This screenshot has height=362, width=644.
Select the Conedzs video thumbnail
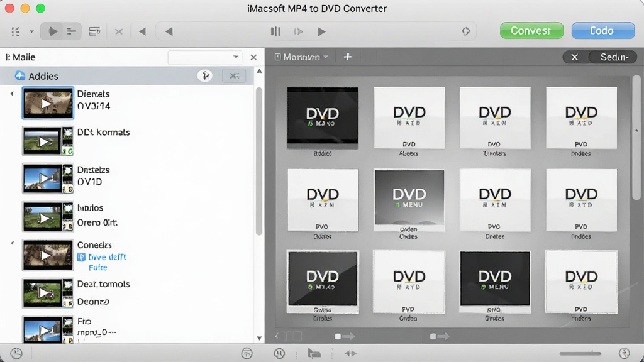point(48,255)
